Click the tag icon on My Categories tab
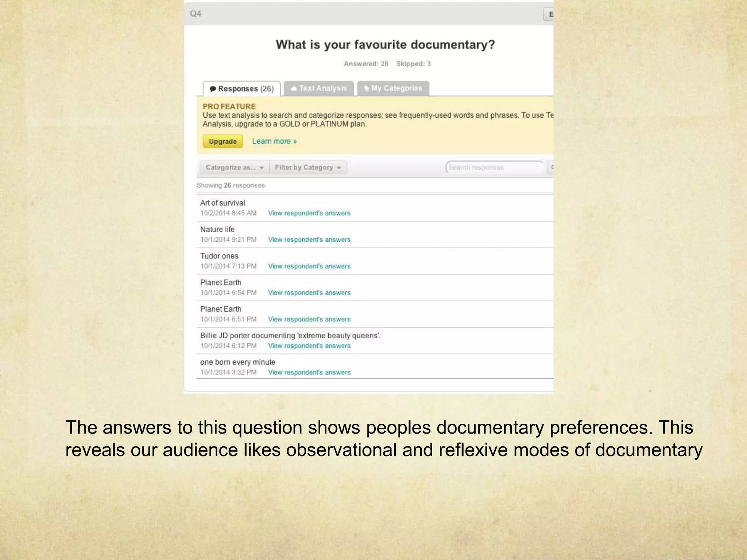The height and width of the screenshot is (560, 747). point(367,89)
